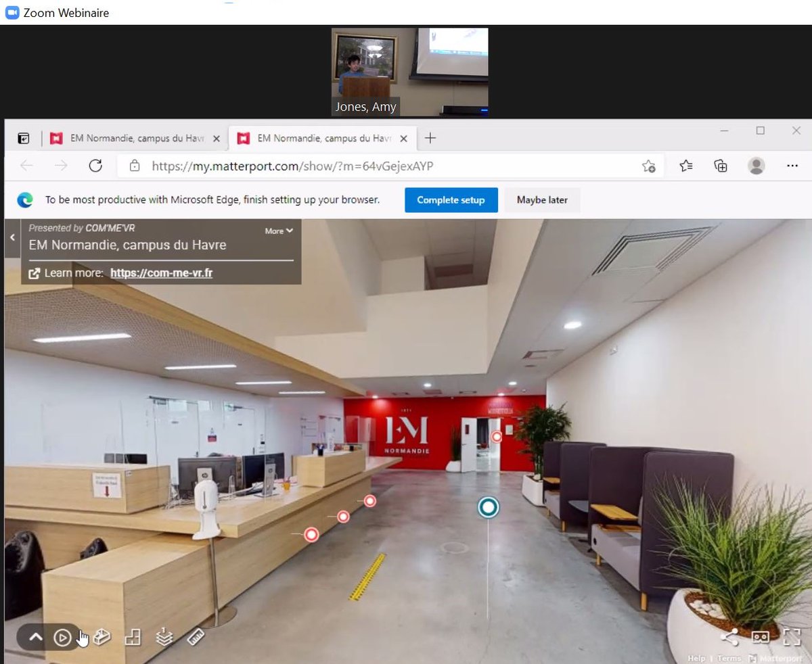Viewport: 812px width, 664px height.
Task: Click the browser address bar URL
Action: pos(292,166)
